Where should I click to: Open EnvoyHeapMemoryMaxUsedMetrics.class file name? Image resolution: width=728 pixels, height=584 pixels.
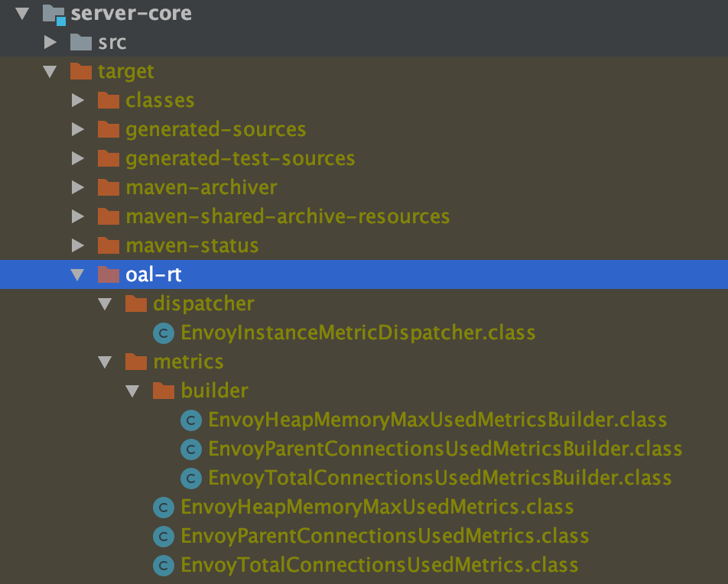[x=377, y=508]
